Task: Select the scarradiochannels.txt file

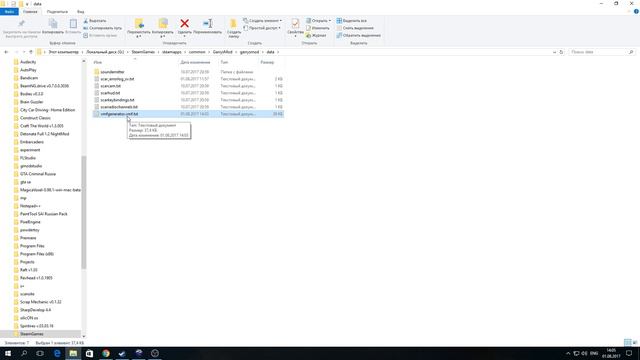Action: [x=188, y=107]
